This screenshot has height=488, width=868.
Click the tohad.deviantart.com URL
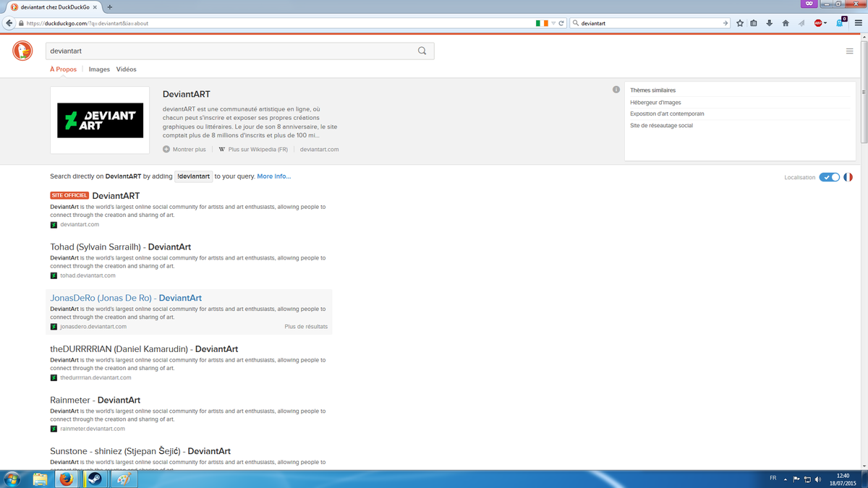[88, 275]
